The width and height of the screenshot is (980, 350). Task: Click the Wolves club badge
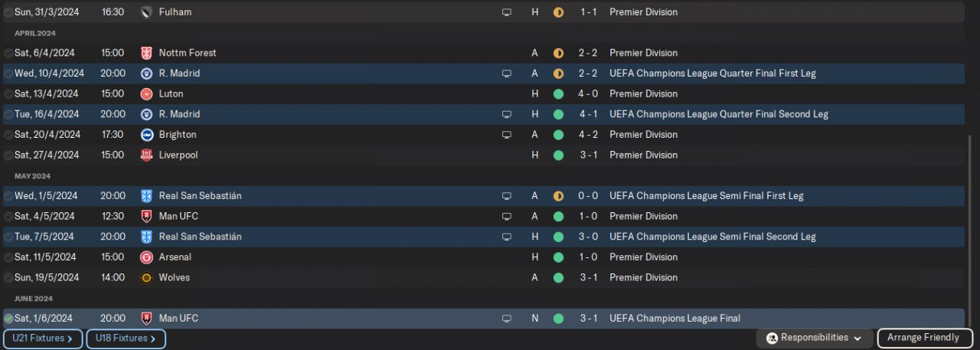click(x=146, y=277)
